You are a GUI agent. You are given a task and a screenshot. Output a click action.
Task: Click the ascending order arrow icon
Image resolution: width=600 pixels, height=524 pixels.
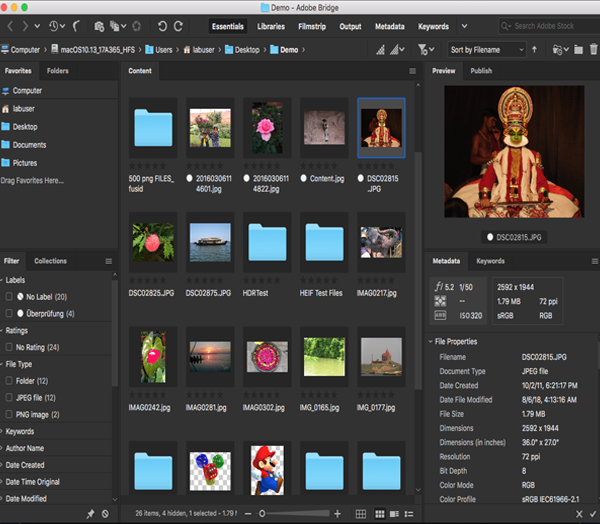(x=534, y=49)
